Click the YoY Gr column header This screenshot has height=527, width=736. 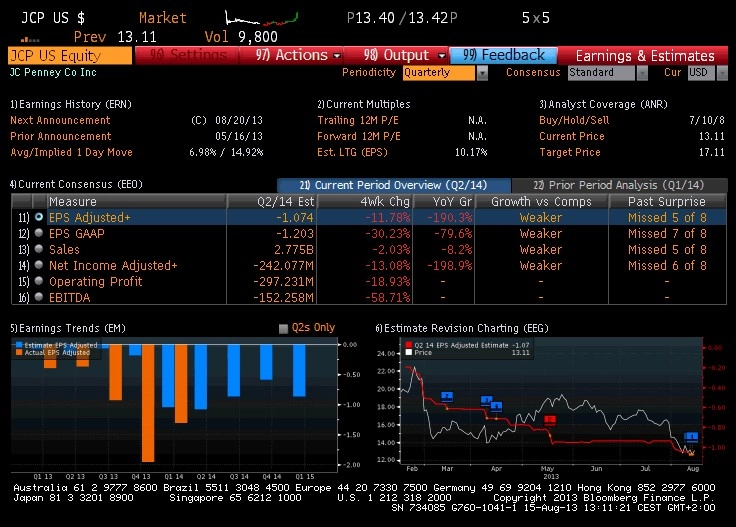tap(444, 201)
